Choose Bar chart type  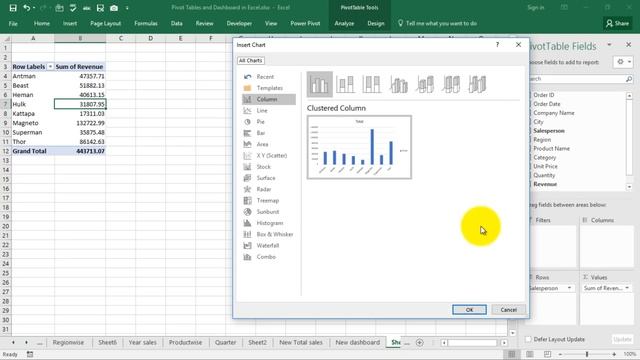click(x=269, y=133)
